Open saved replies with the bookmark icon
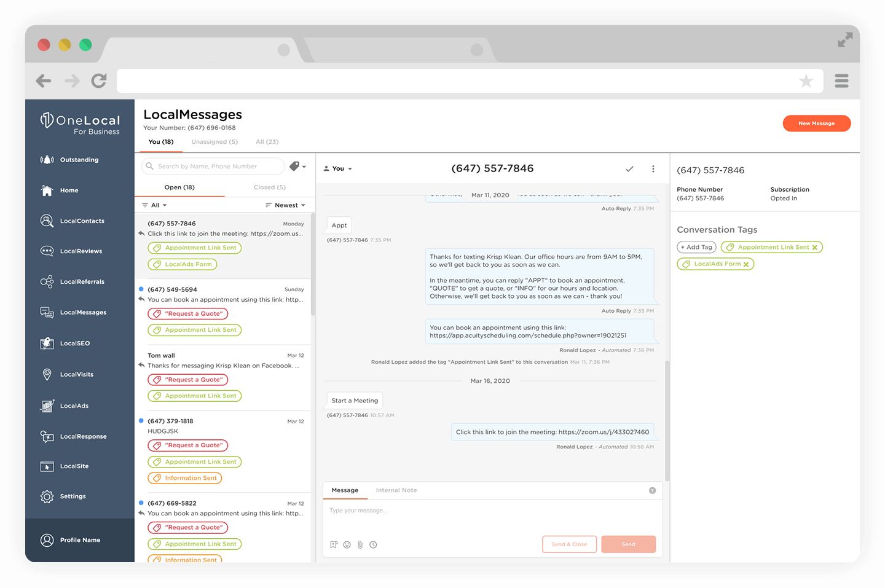This screenshot has width=885, height=588. pos(334,544)
